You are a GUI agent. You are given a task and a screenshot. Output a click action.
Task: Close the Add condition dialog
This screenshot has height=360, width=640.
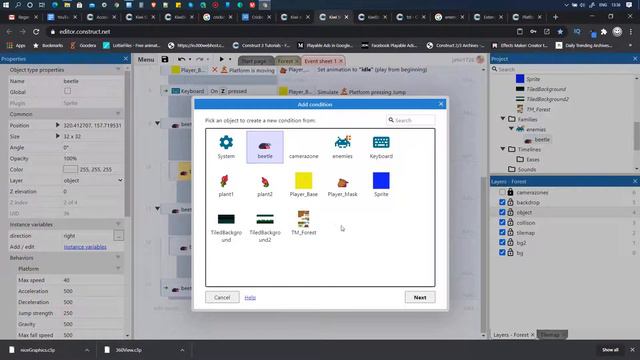tap(441, 104)
